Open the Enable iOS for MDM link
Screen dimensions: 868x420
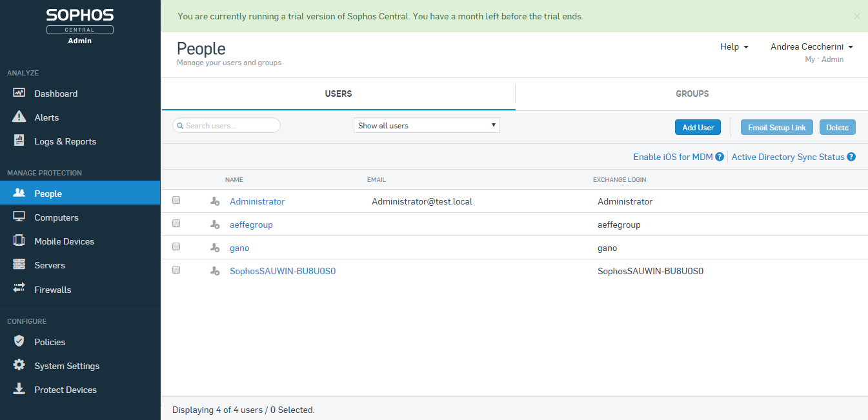[x=672, y=157]
